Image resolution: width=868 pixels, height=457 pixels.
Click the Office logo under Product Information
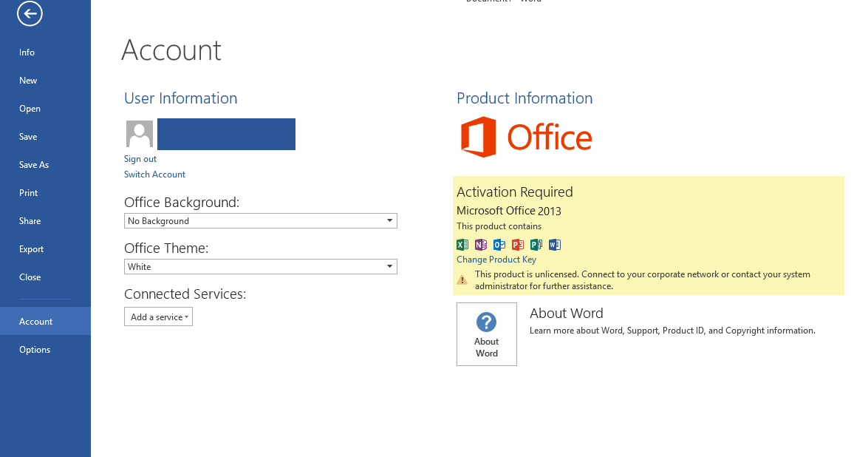tap(526, 137)
